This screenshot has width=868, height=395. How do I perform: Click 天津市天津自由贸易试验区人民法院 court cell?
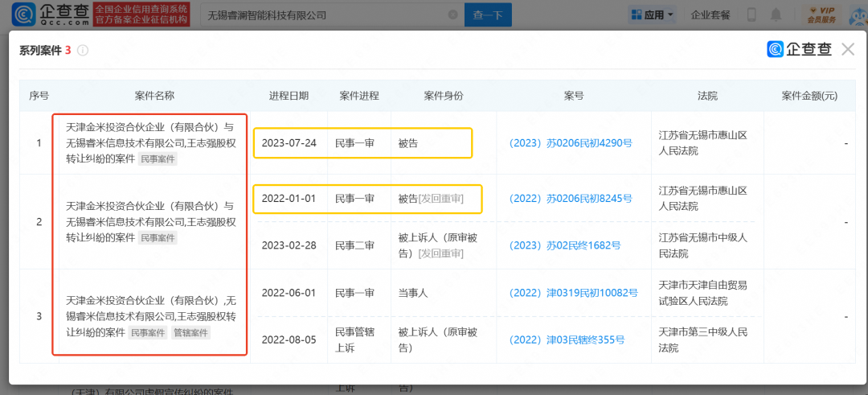(x=703, y=293)
